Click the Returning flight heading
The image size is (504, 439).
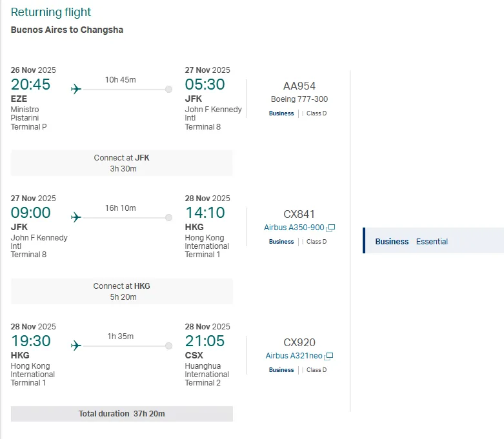[x=51, y=12]
